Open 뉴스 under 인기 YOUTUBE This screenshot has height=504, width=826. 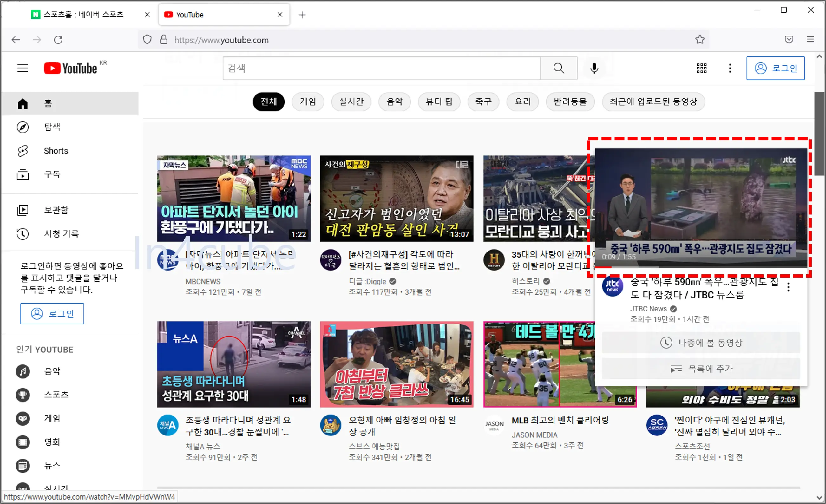pos(70,466)
